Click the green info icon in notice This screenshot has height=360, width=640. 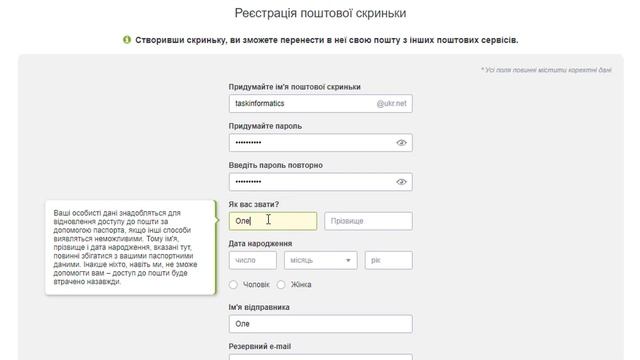pyautogui.click(x=127, y=40)
